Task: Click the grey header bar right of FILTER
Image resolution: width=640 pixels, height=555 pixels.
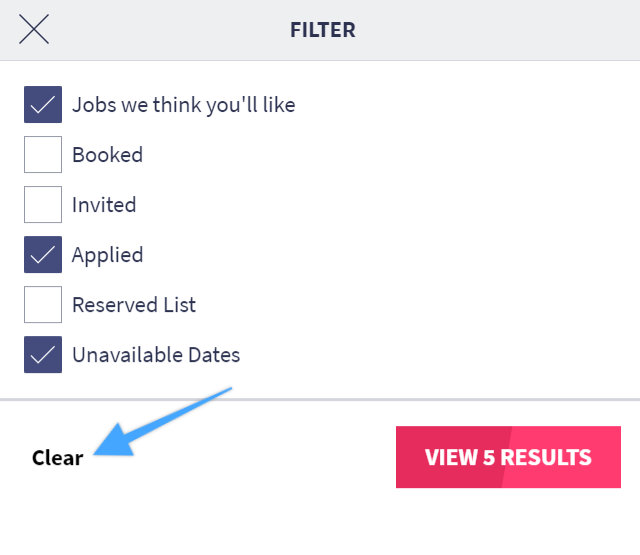Action: click(500, 30)
